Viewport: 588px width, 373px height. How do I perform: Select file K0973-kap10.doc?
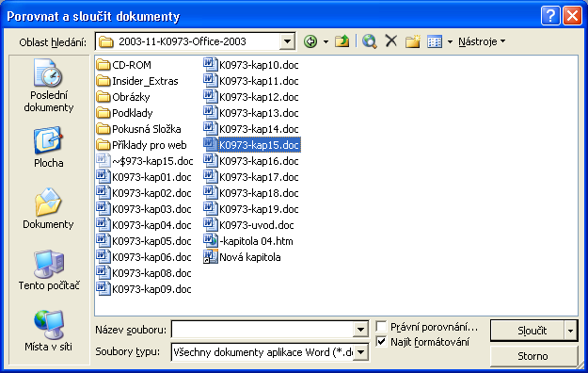pyautogui.click(x=251, y=65)
